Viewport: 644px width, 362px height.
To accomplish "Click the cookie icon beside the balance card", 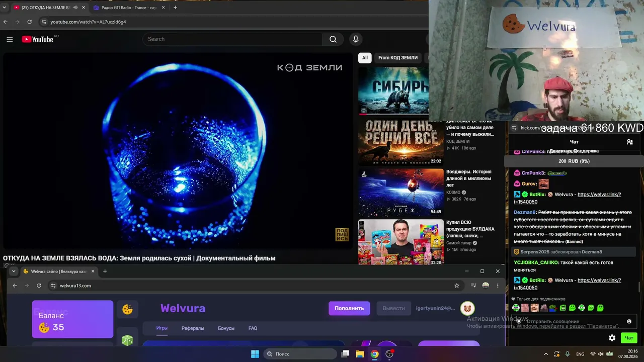I will [x=127, y=310].
